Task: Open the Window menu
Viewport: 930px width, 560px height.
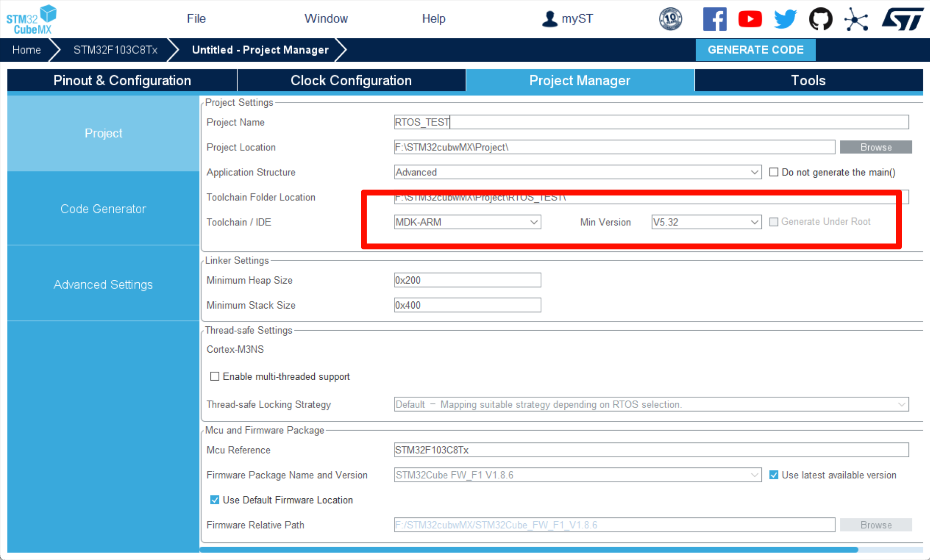Action: coord(326,19)
